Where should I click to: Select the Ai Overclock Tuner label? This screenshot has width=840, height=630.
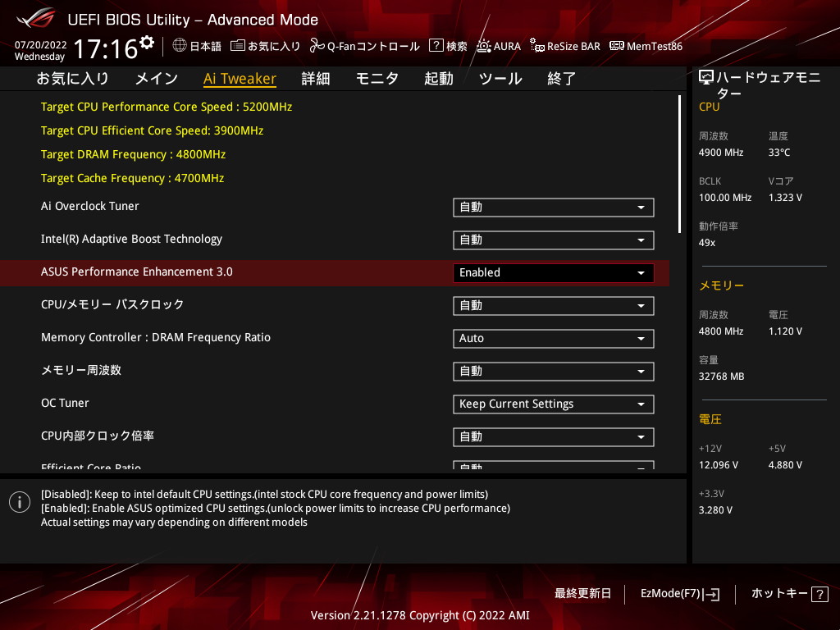(x=90, y=206)
